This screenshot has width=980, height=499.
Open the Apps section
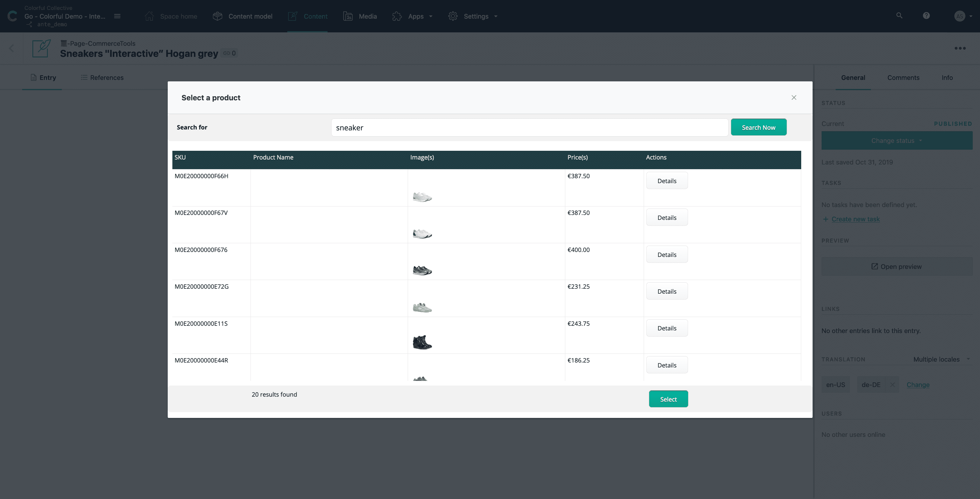[x=412, y=16]
